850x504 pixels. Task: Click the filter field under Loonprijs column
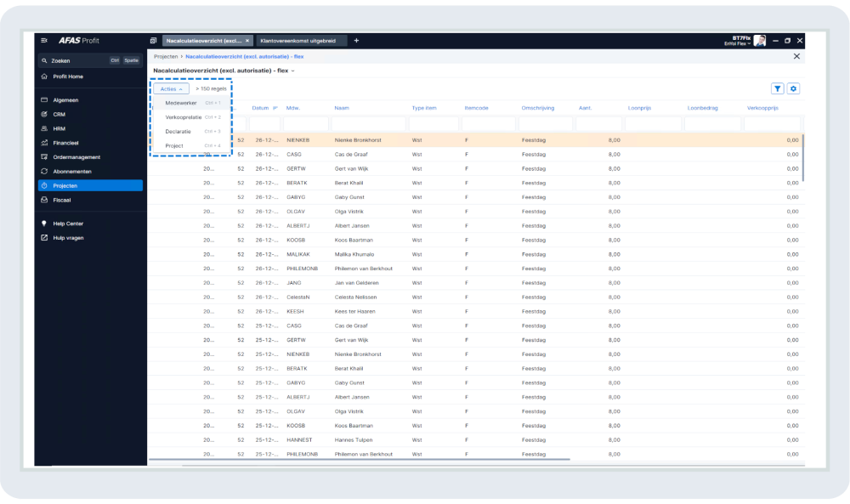tap(653, 124)
